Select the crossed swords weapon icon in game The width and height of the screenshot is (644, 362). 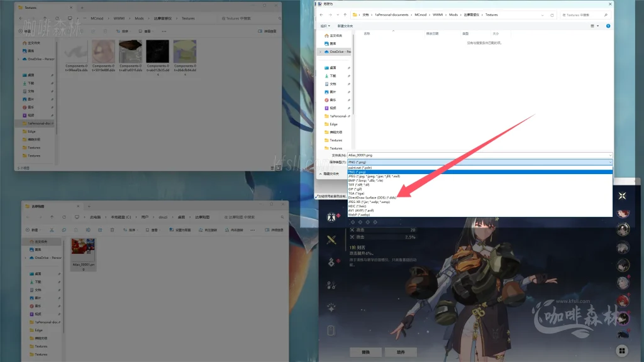331,239
